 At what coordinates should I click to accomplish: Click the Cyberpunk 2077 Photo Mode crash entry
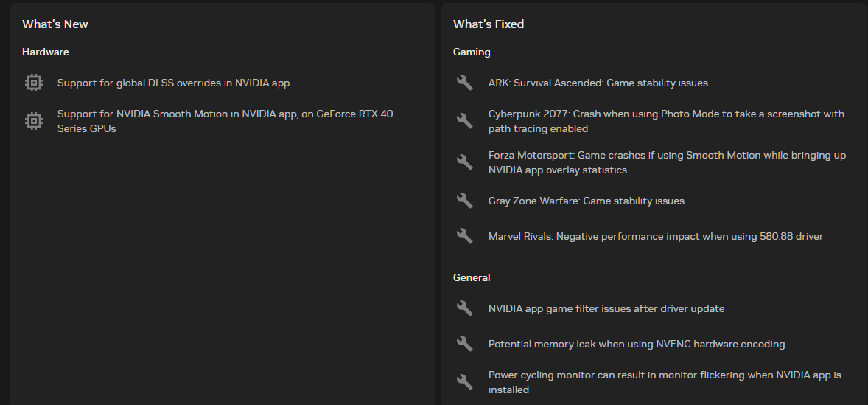pos(667,121)
